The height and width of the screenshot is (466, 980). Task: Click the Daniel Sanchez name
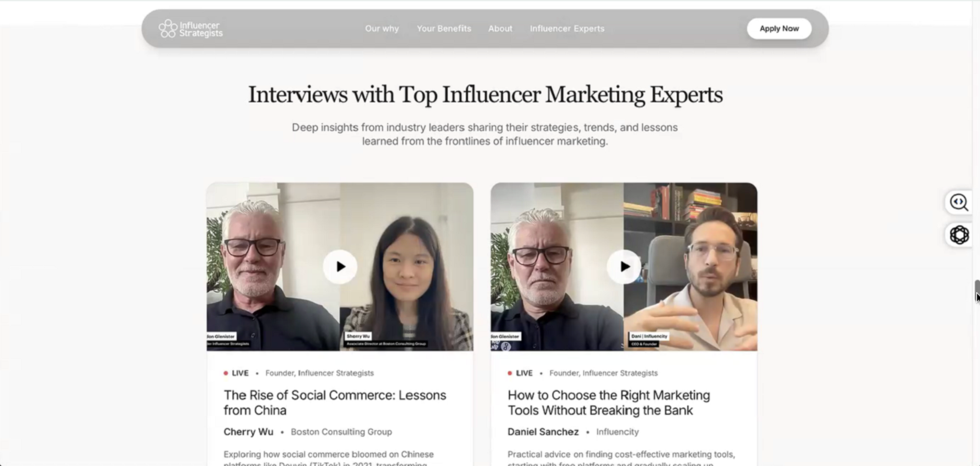tap(543, 432)
